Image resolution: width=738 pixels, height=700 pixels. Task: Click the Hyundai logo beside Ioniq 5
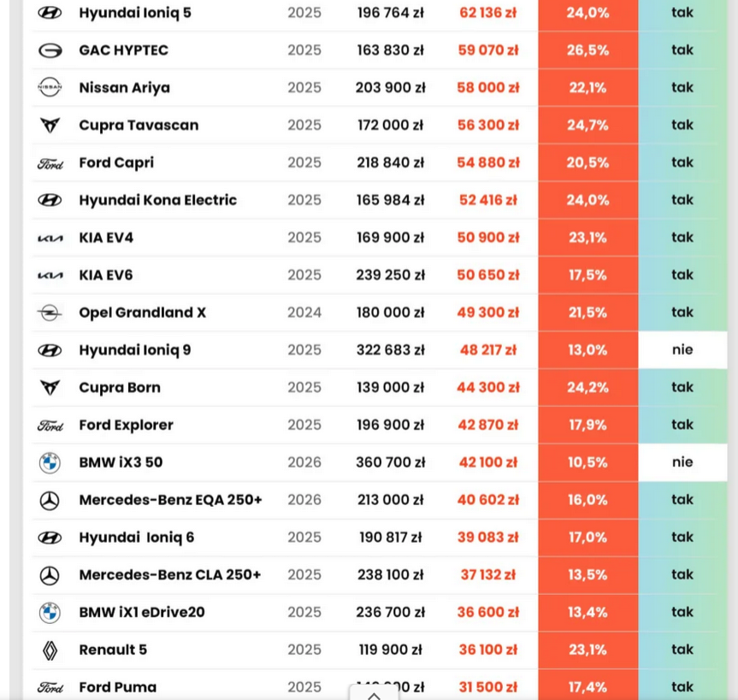click(x=50, y=13)
